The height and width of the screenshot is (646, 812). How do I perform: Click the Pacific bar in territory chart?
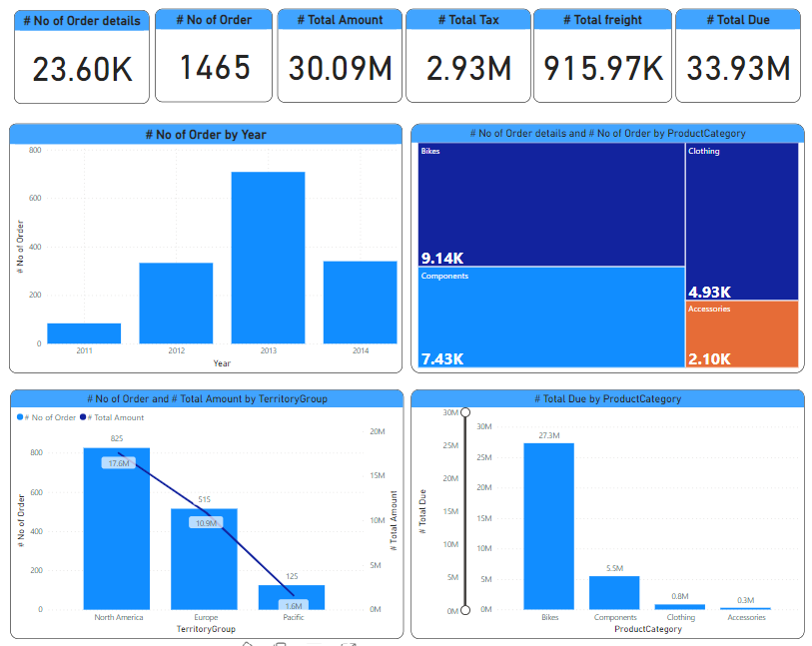291,597
